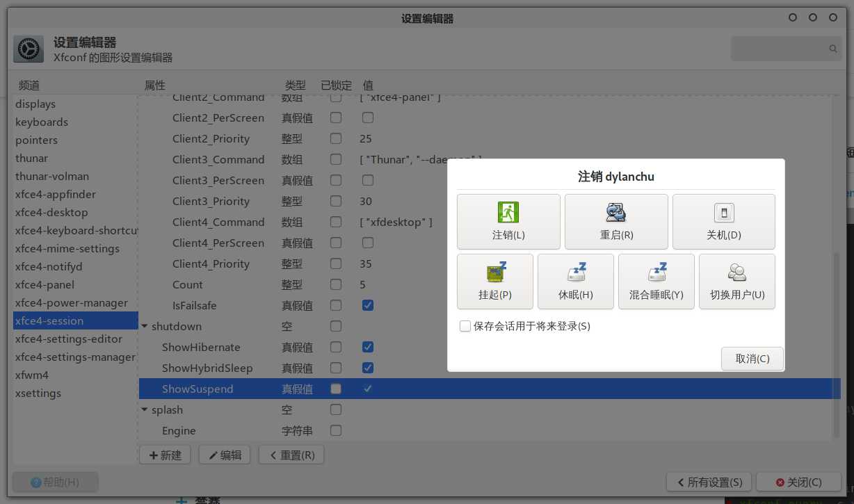This screenshot has width=854, height=504.
Task: Select the xfce4-power-manager channel
Action: point(76,302)
